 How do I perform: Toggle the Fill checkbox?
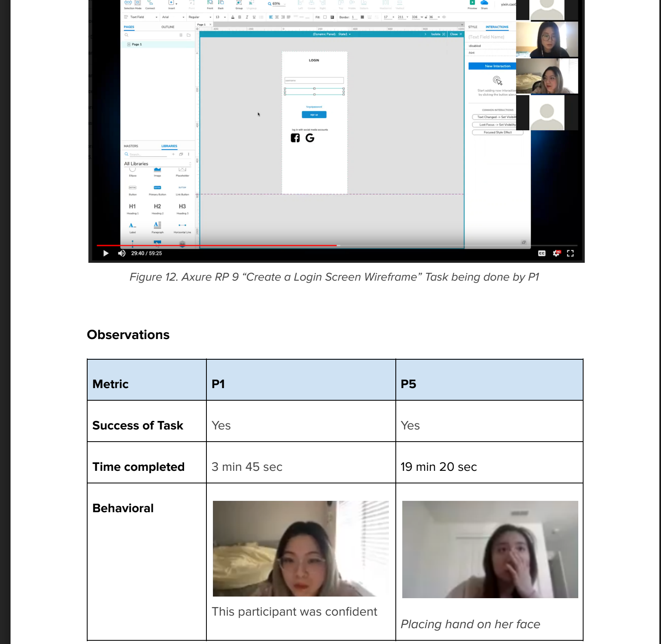[x=325, y=17]
